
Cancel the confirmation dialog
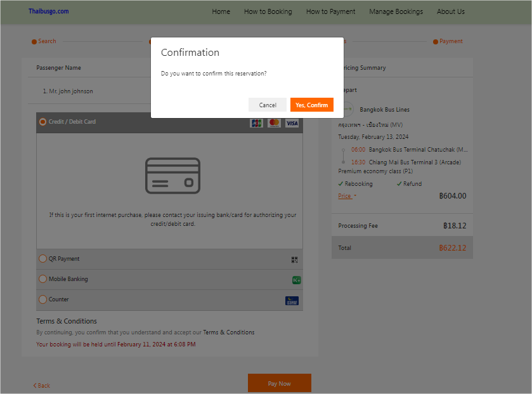(x=268, y=105)
